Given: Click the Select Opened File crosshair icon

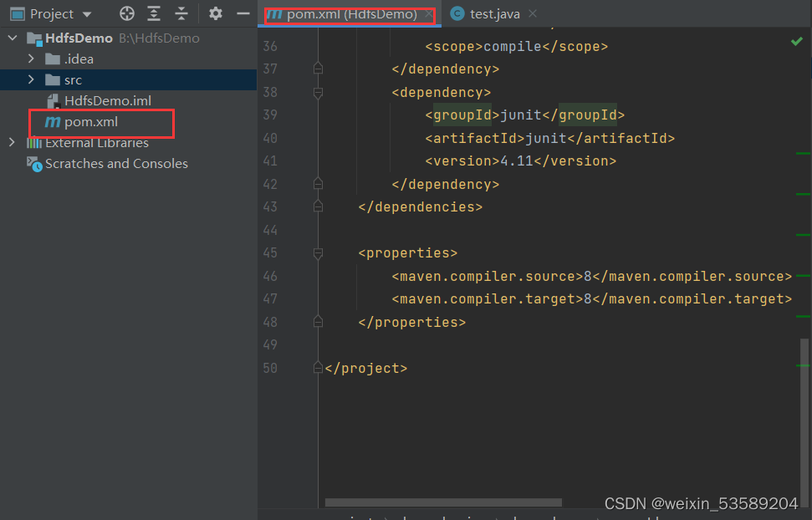Looking at the screenshot, I should click(127, 13).
